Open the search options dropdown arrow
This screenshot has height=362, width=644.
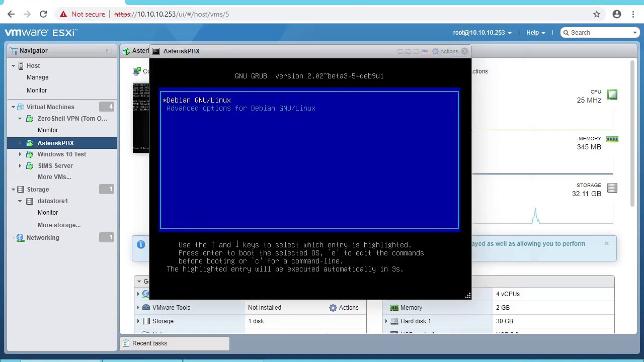(x=635, y=33)
